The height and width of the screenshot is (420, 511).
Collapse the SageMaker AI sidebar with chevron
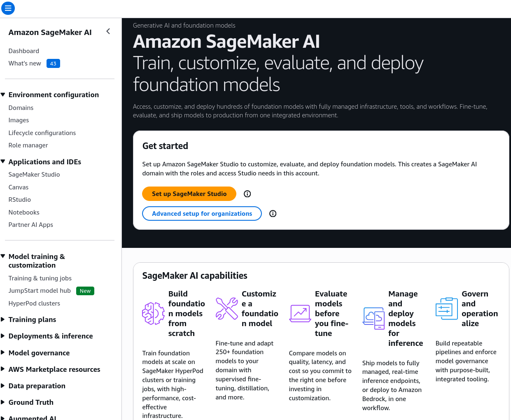(108, 31)
